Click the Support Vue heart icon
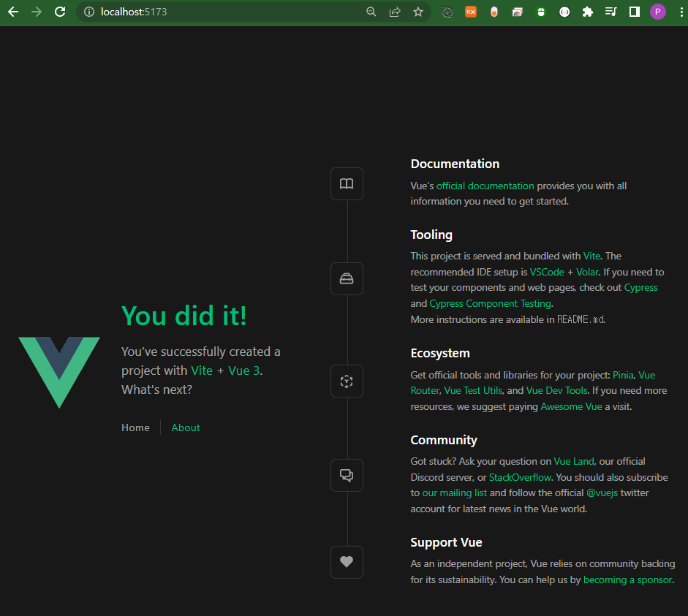This screenshot has height=616, width=688. click(x=347, y=562)
